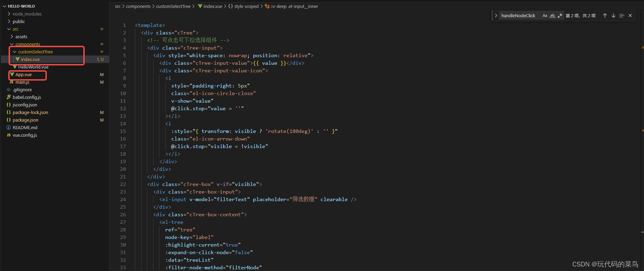Viewport: 644px width, 271px height.
Task: Open jsconfig.json file
Action: 25,105
